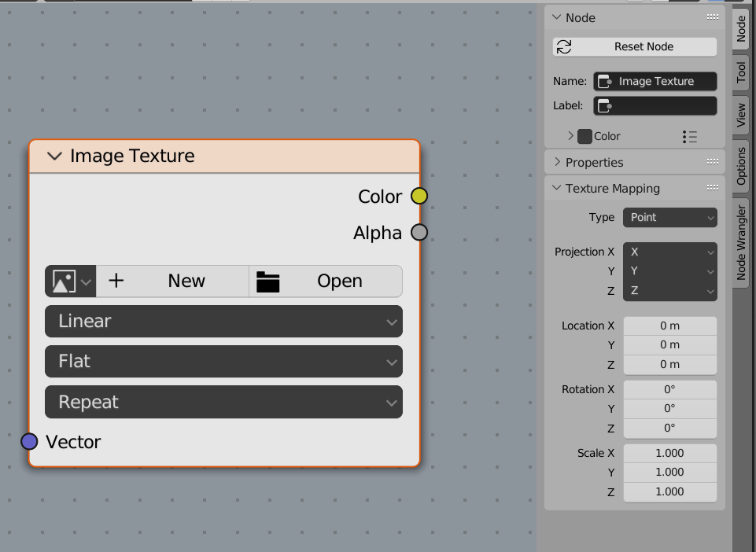Open the Projection X dropdown
Image resolution: width=756 pixels, height=552 pixels.
[x=669, y=252]
